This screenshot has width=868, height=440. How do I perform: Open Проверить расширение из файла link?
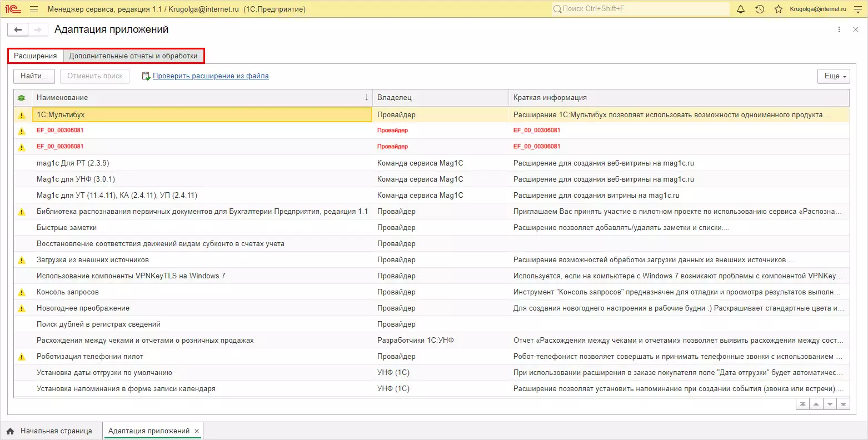click(211, 76)
